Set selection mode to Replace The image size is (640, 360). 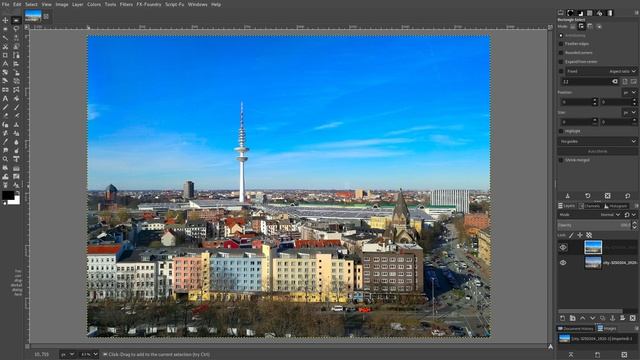(x=573, y=27)
